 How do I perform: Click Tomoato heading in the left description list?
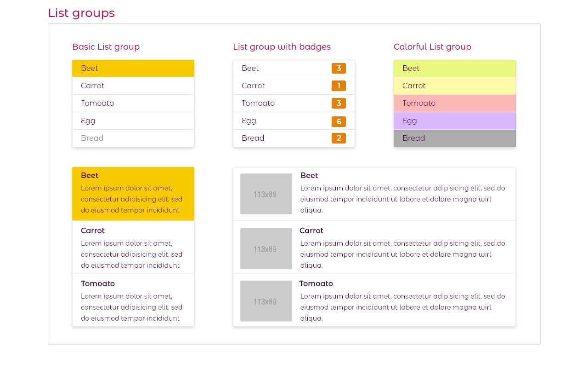pyautogui.click(x=98, y=283)
